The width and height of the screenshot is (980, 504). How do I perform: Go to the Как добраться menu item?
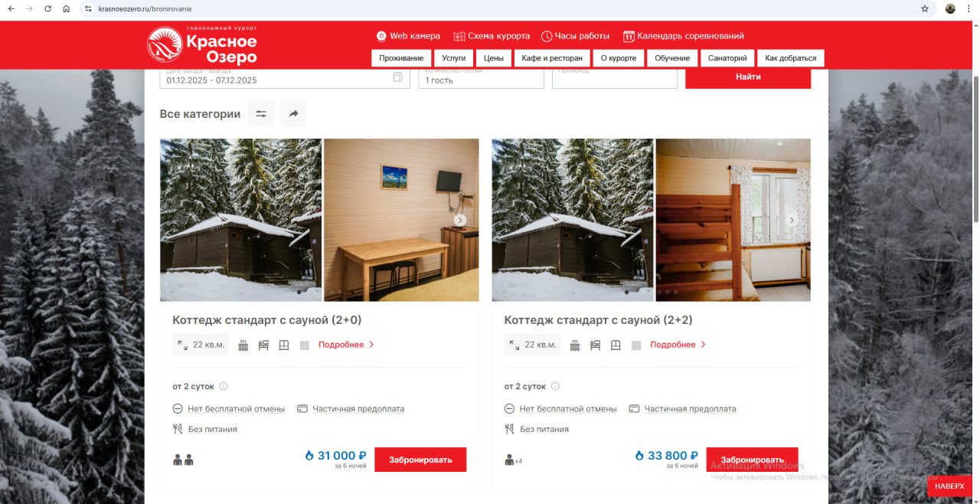click(x=791, y=58)
